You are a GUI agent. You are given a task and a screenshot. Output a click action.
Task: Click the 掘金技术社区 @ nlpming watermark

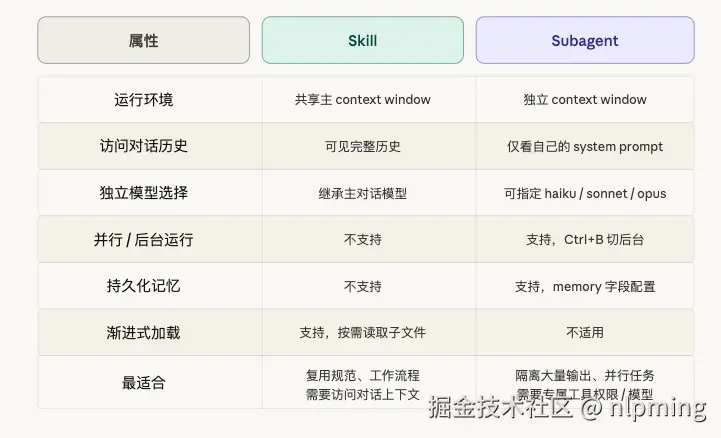(x=567, y=407)
